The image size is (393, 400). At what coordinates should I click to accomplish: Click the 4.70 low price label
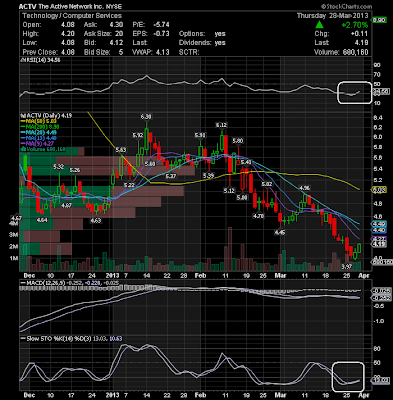click(x=259, y=216)
